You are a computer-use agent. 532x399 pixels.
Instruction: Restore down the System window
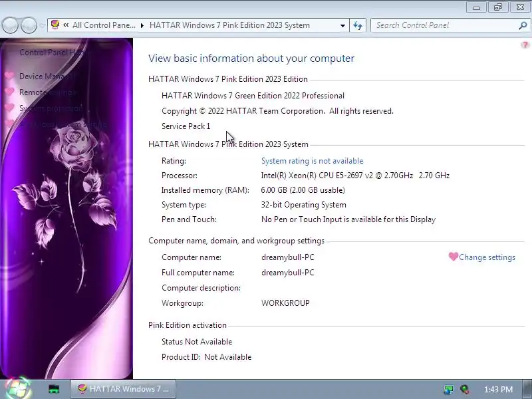[497, 7]
